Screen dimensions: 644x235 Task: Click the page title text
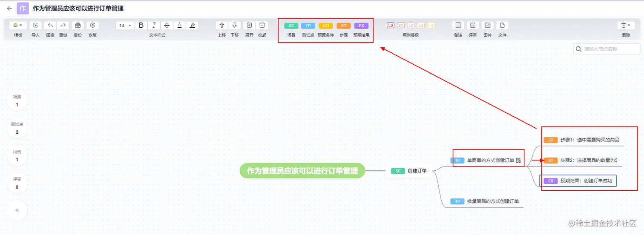click(78, 9)
